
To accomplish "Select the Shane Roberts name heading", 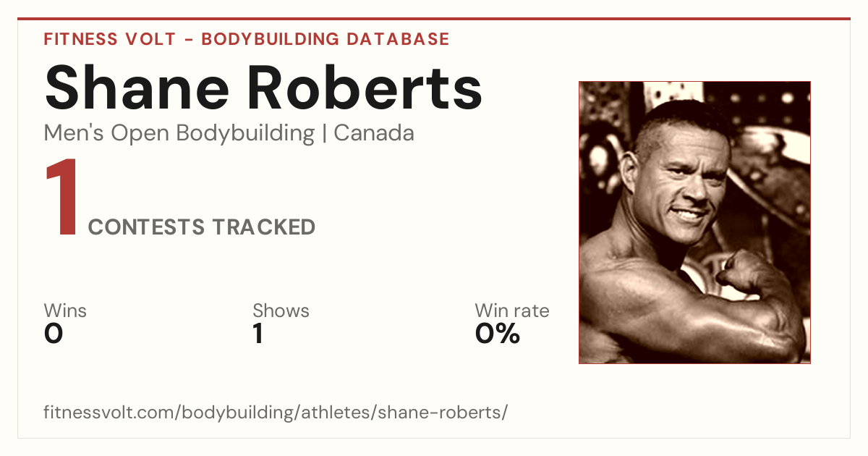I will click(x=263, y=87).
